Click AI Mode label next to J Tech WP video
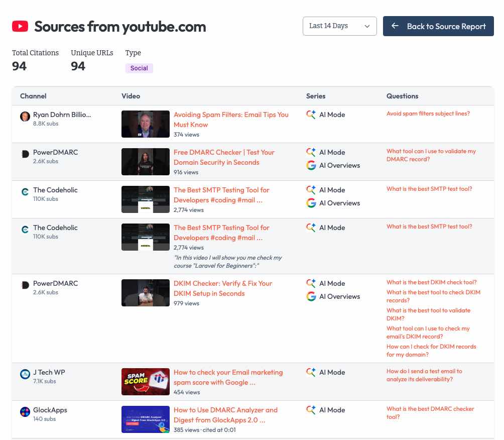 [332, 372]
